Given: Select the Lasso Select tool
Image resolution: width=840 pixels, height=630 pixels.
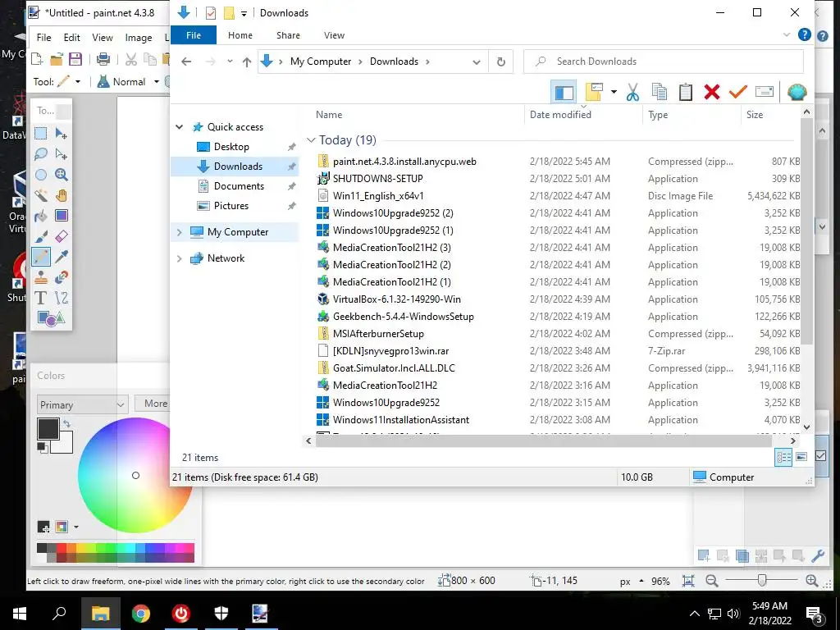Looking at the screenshot, I should click(x=41, y=154).
